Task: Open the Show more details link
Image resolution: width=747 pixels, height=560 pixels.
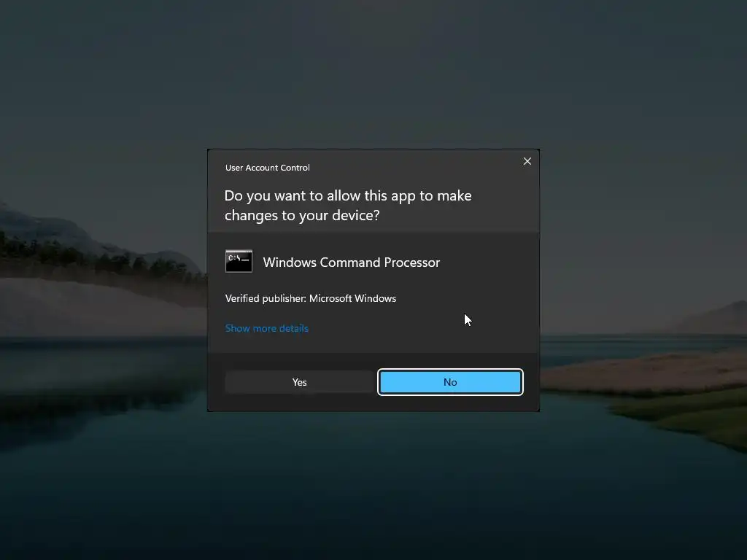Action: pyautogui.click(x=267, y=328)
